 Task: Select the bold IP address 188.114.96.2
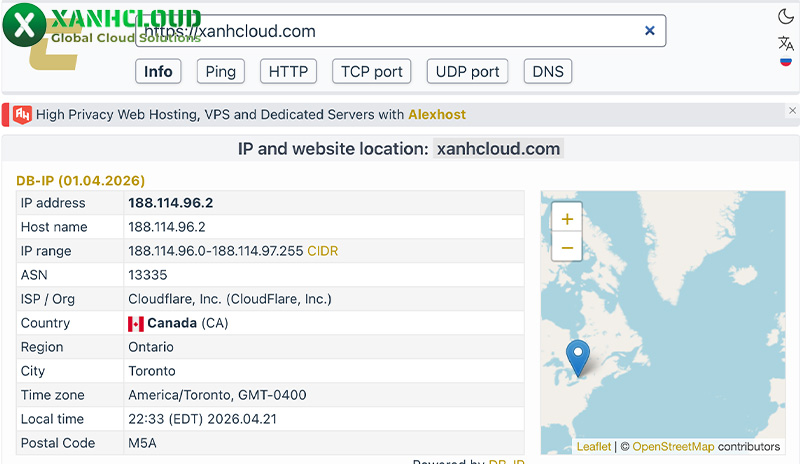pyautogui.click(x=170, y=203)
